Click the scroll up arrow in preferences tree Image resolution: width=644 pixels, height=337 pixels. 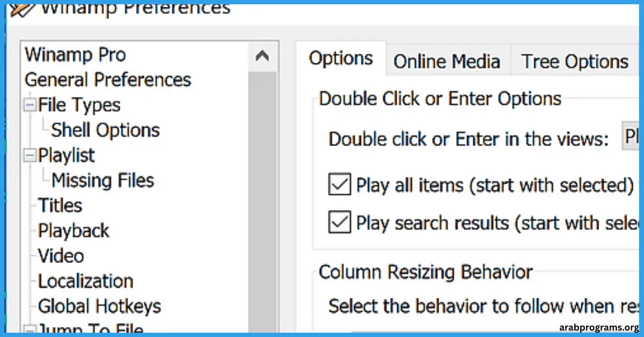click(262, 56)
